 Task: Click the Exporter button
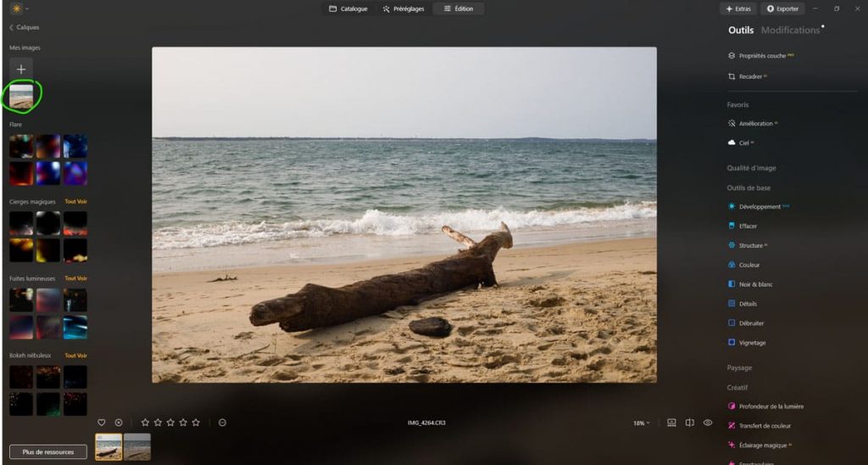coord(782,8)
